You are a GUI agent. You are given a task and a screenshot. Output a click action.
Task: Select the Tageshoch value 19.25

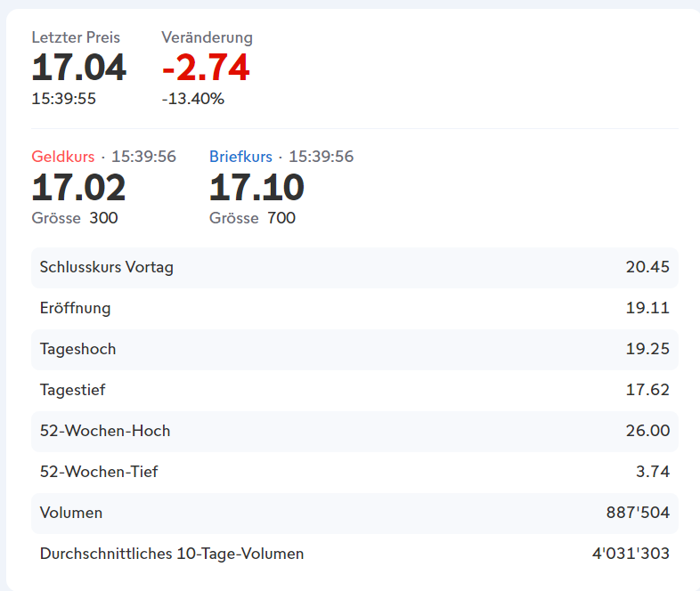pos(647,349)
